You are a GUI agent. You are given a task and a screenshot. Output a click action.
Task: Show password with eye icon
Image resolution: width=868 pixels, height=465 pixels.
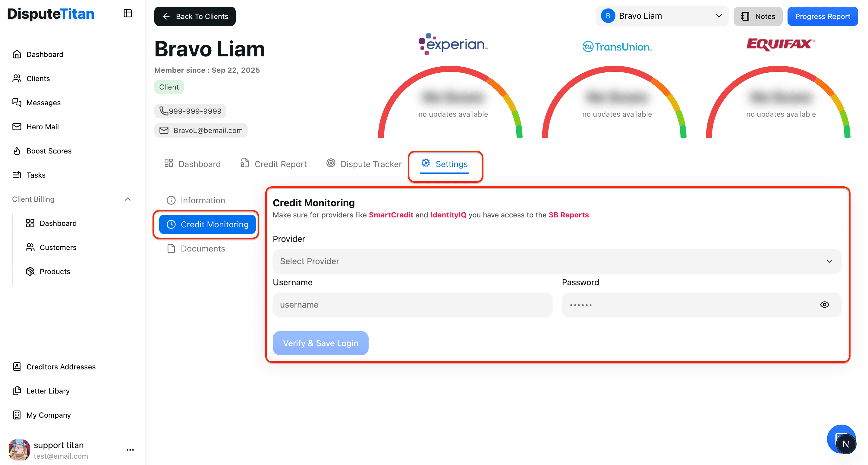tap(824, 305)
